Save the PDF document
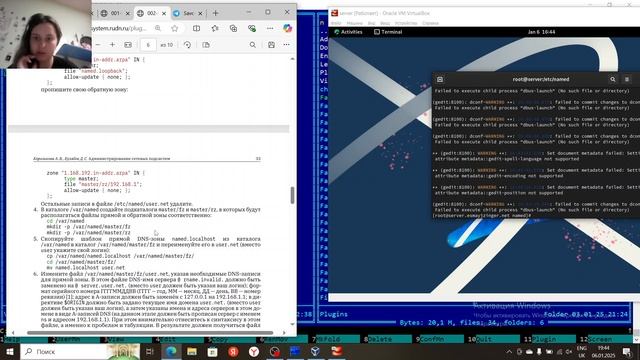The image size is (640, 360). click(x=271, y=44)
